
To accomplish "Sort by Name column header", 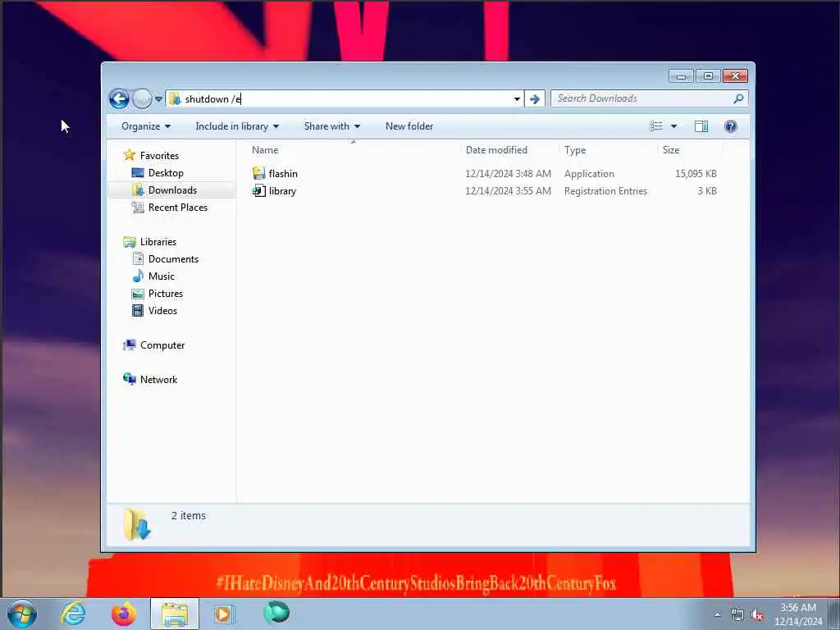I will pos(353,150).
